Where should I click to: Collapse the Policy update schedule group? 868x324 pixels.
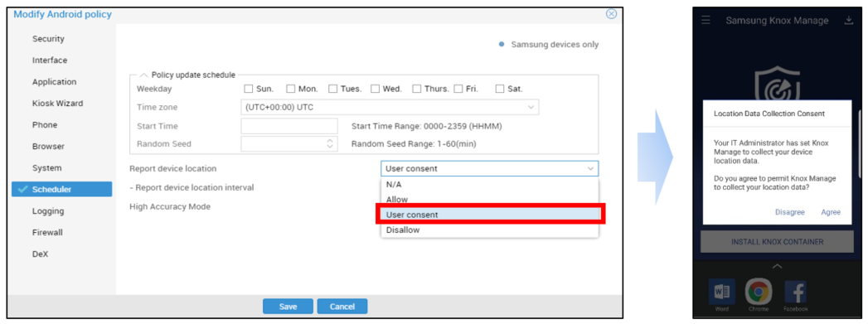143,75
